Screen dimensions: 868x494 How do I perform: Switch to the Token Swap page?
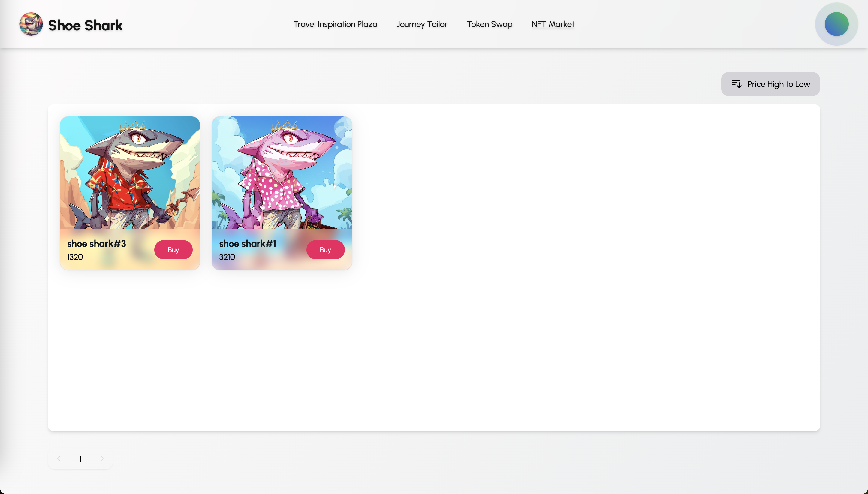[x=489, y=24]
